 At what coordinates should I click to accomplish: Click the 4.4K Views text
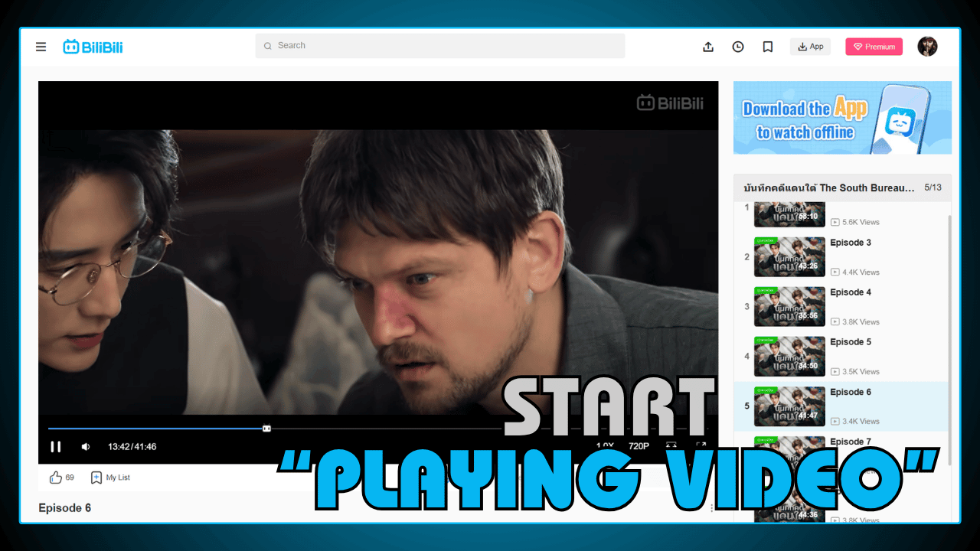tap(861, 272)
